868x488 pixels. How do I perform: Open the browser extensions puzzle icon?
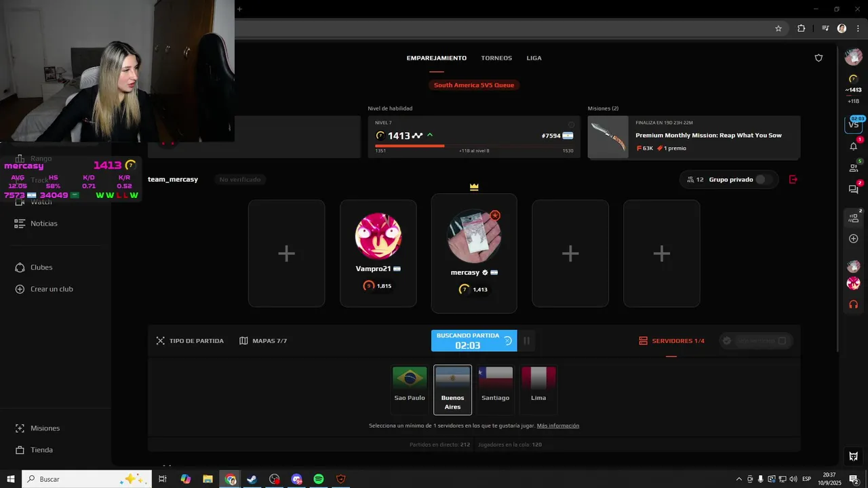pos(802,28)
